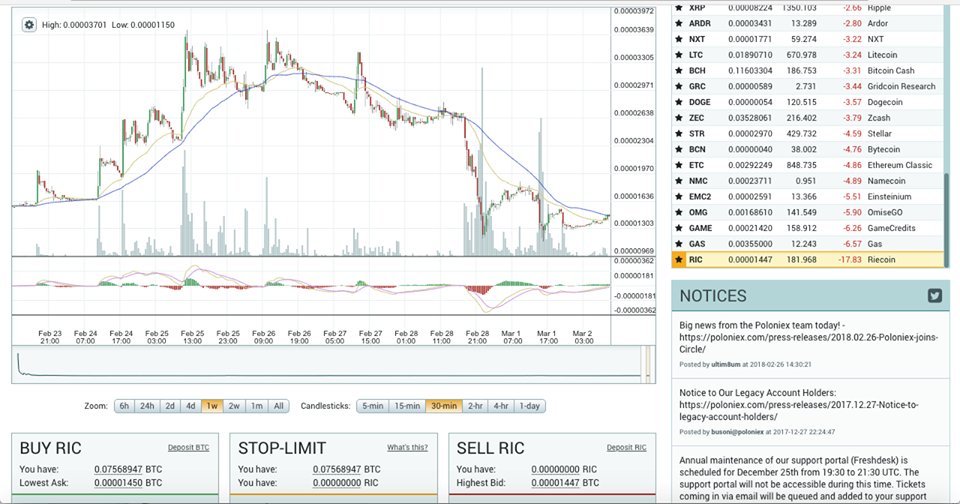
Task: Toggle favorite star for BCN row
Action: pos(678,149)
